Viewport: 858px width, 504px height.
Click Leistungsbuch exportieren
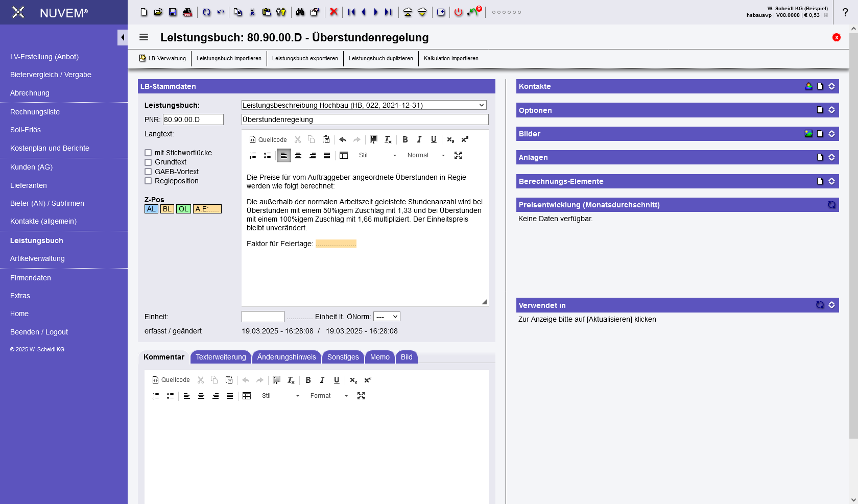click(x=305, y=58)
